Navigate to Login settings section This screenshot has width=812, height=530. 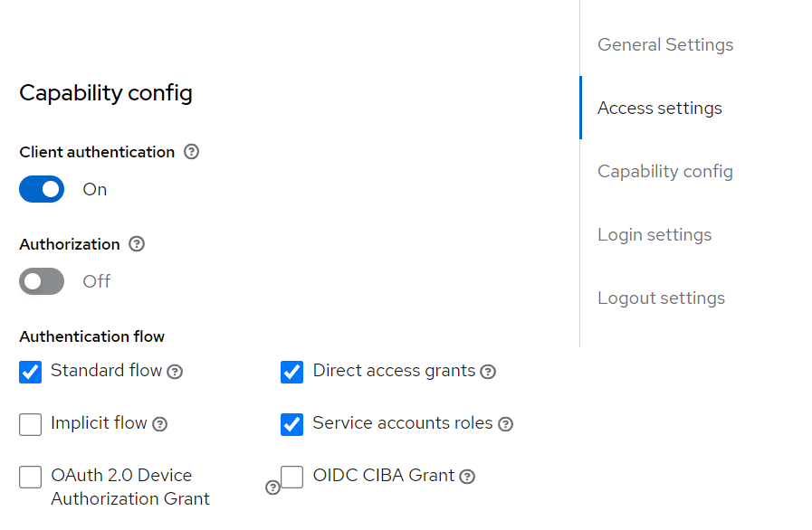(x=654, y=235)
